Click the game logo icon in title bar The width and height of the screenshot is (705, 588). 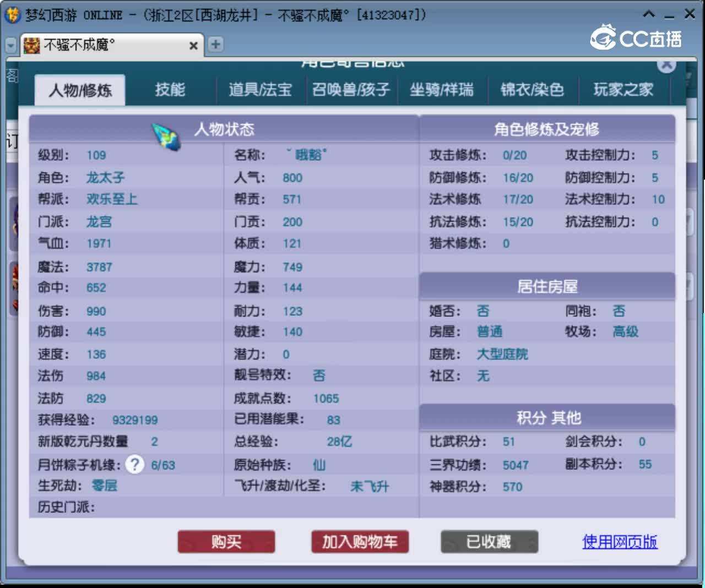(x=13, y=15)
